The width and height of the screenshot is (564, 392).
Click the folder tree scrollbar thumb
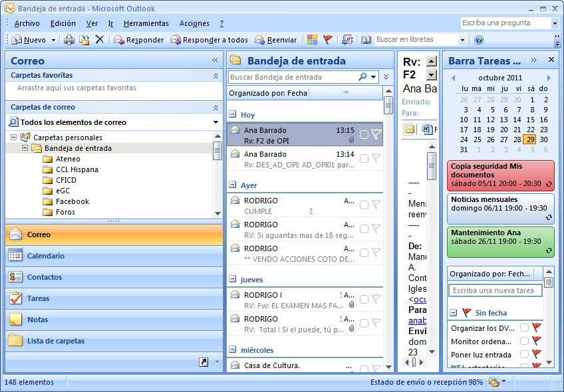217,151
